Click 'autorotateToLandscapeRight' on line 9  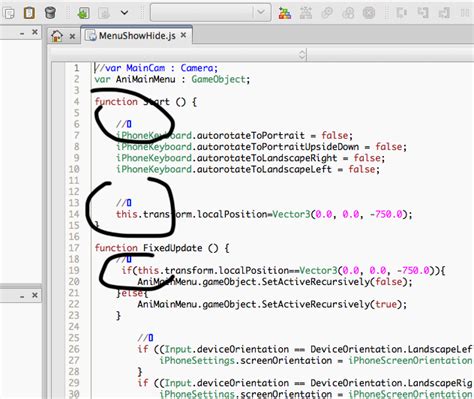[267, 158]
